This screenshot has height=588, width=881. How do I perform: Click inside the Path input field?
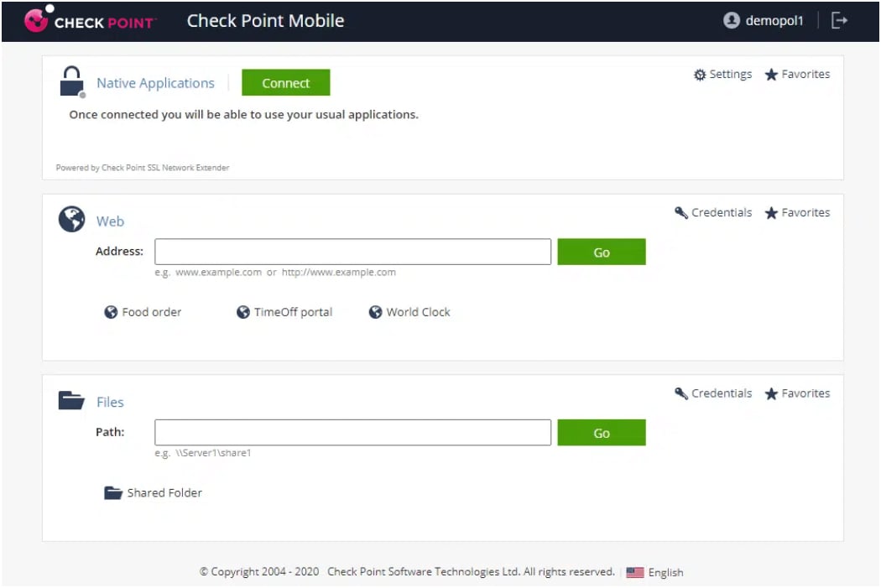[352, 432]
